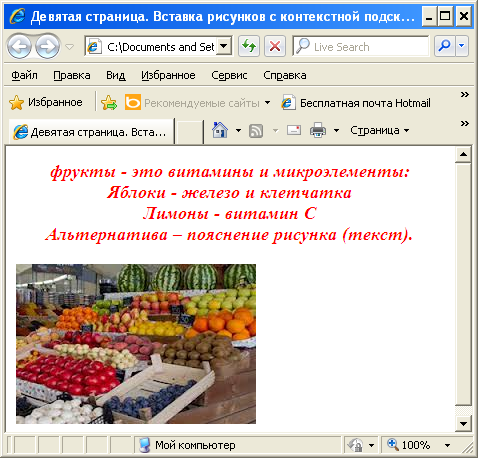
Task: Open the Справка menu
Action: [x=285, y=75]
